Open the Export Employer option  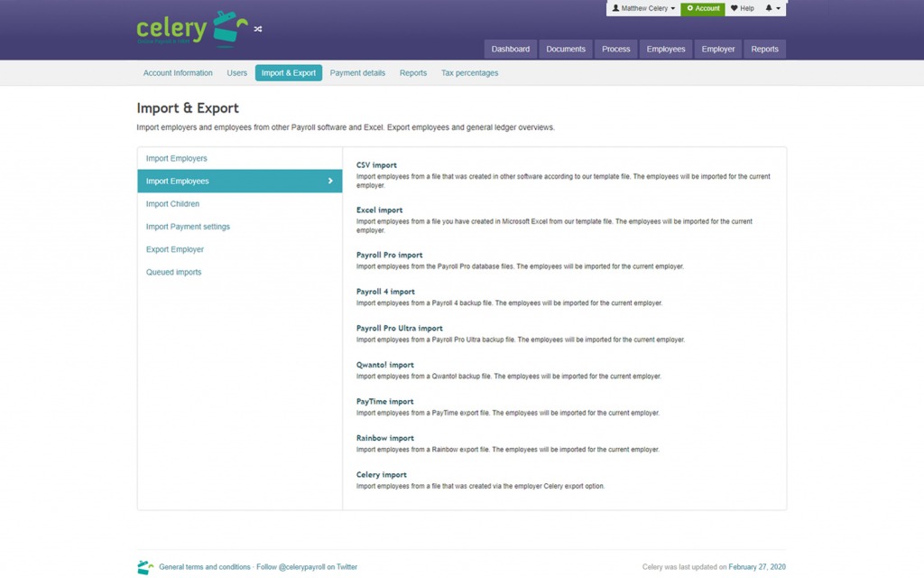tap(240, 249)
